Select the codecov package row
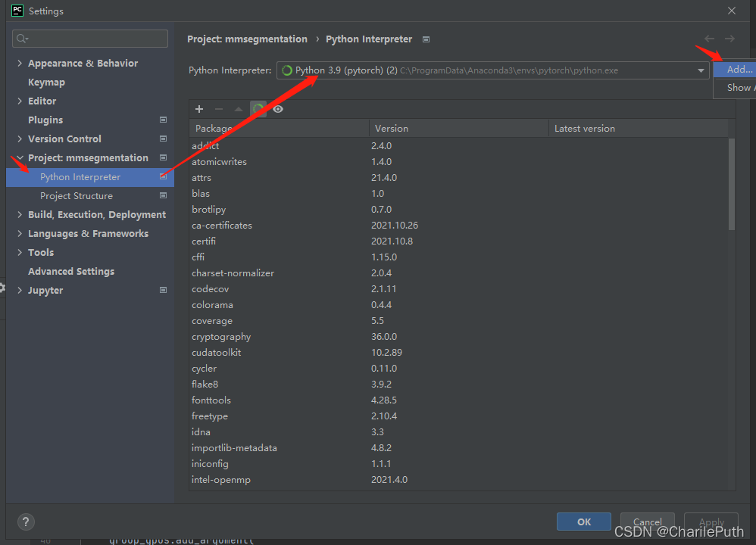756x545 pixels. (458, 288)
